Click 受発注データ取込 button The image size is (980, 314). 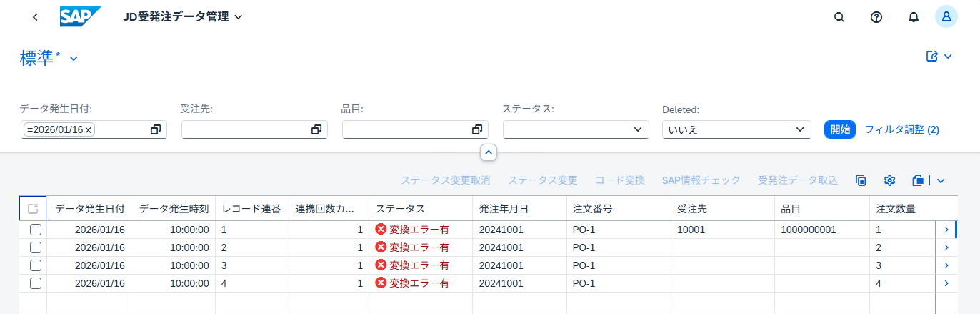(x=797, y=180)
